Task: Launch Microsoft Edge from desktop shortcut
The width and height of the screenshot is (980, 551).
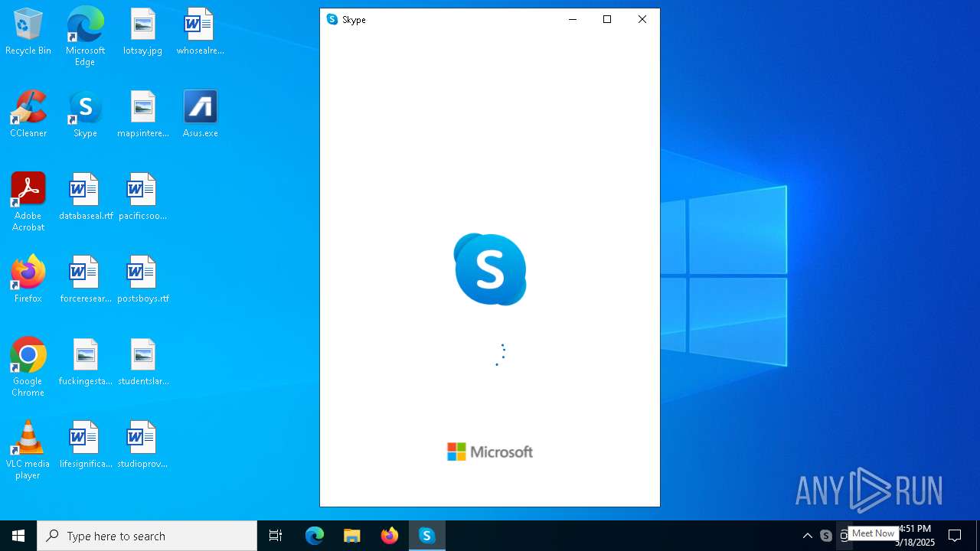Action: click(85, 37)
